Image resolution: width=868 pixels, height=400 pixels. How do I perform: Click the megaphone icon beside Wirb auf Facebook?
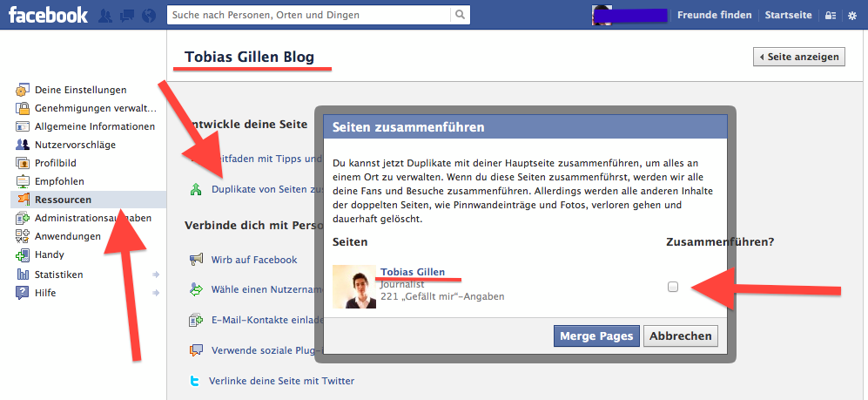pos(196,260)
